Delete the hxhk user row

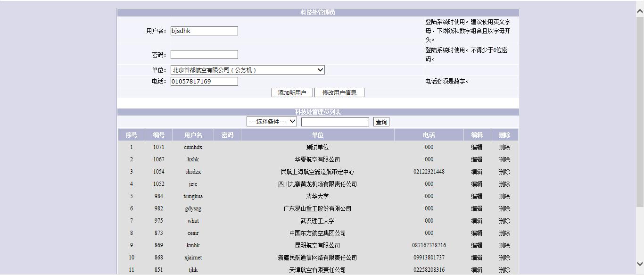pyautogui.click(x=504, y=159)
